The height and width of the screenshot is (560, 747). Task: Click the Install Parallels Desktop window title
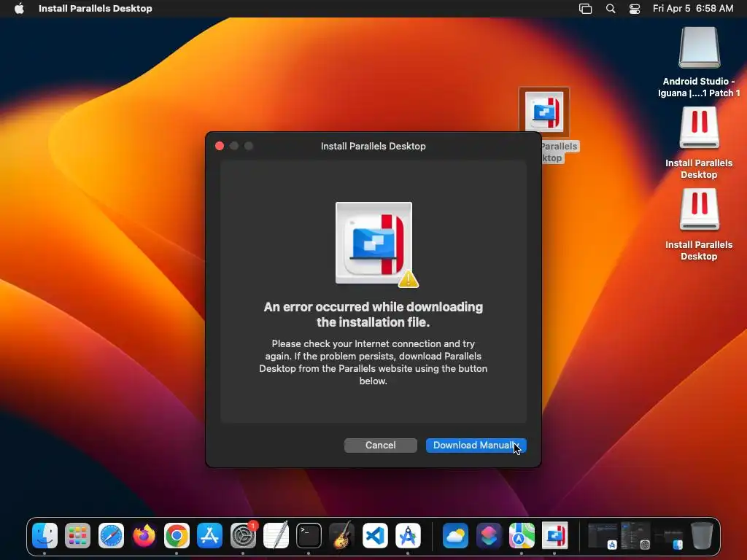point(373,146)
